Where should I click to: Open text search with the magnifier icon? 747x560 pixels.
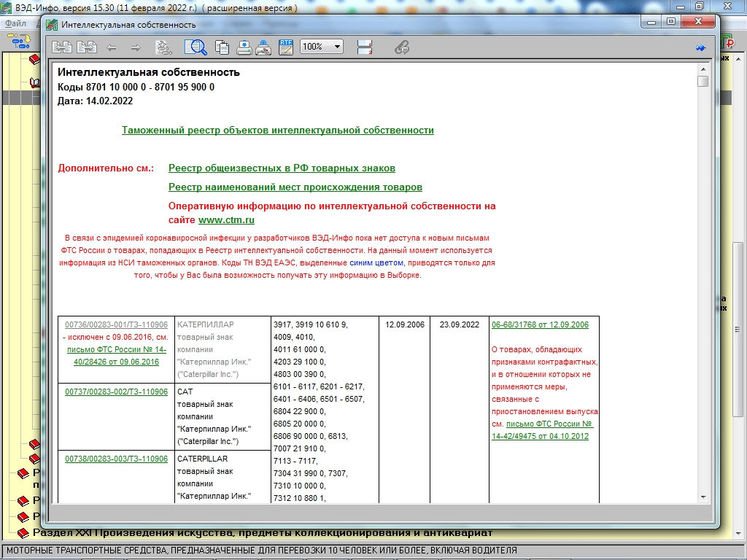(196, 47)
